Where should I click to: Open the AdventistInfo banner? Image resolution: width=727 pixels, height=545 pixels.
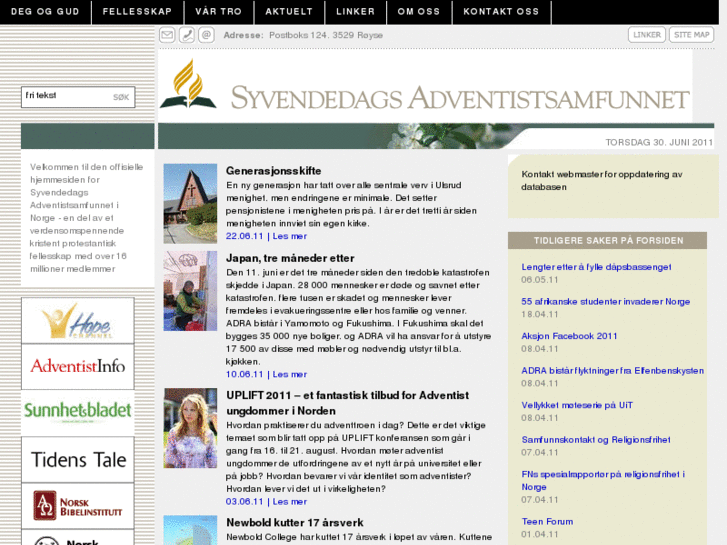pyautogui.click(x=78, y=366)
